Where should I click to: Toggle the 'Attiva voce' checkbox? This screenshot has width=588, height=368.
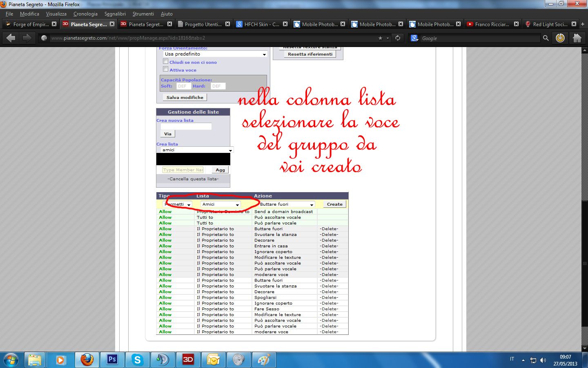(x=166, y=70)
